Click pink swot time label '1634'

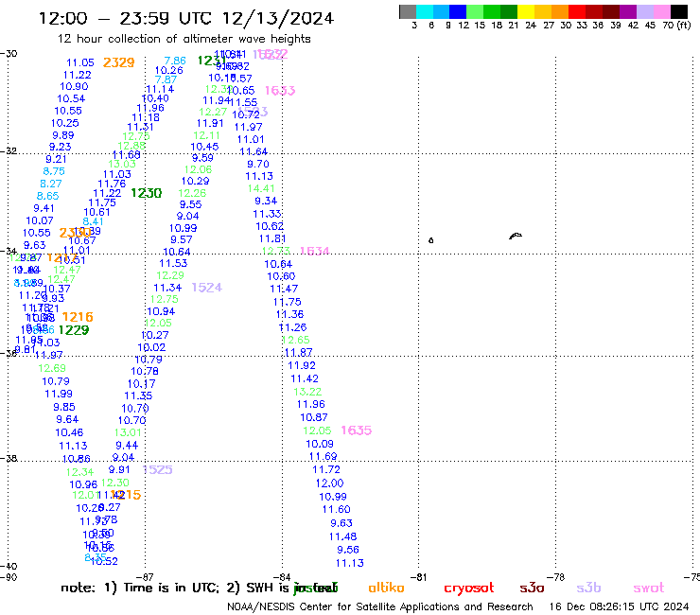315,251
